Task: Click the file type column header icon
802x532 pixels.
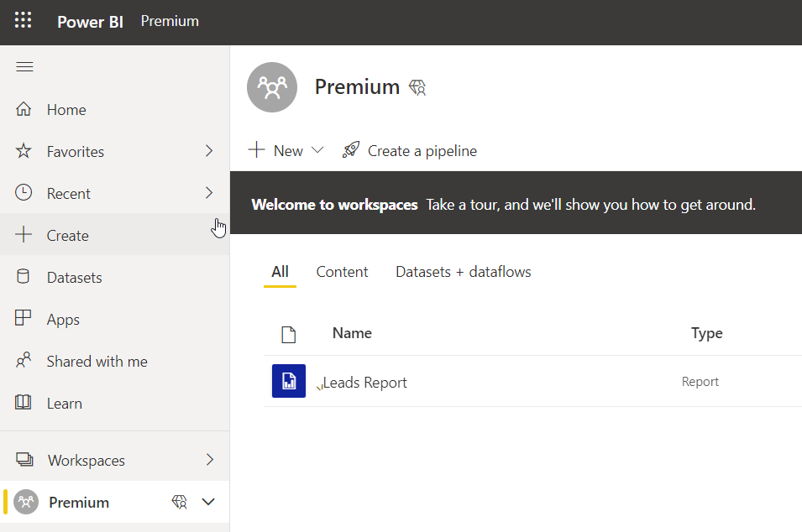Action: (x=289, y=334)
